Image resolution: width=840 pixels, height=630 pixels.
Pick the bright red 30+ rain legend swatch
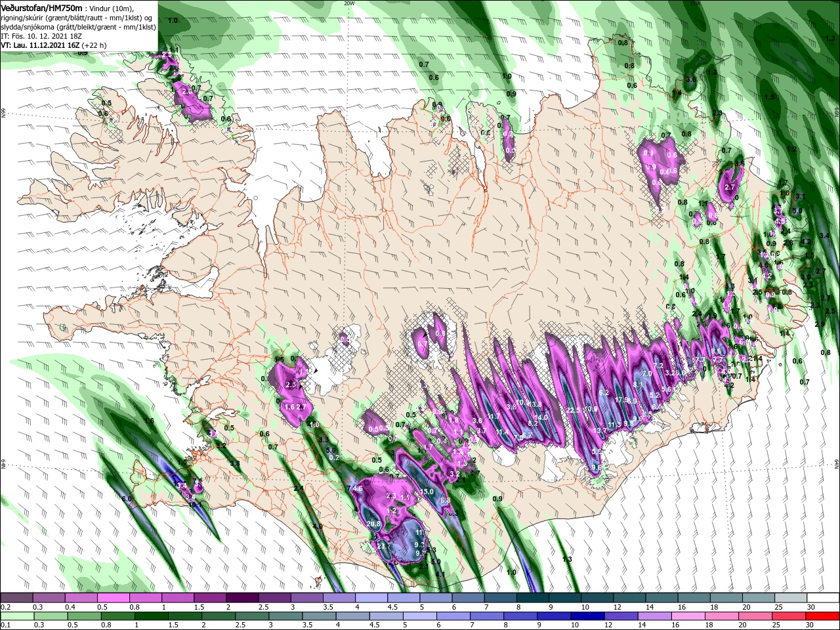click(823, 616)
